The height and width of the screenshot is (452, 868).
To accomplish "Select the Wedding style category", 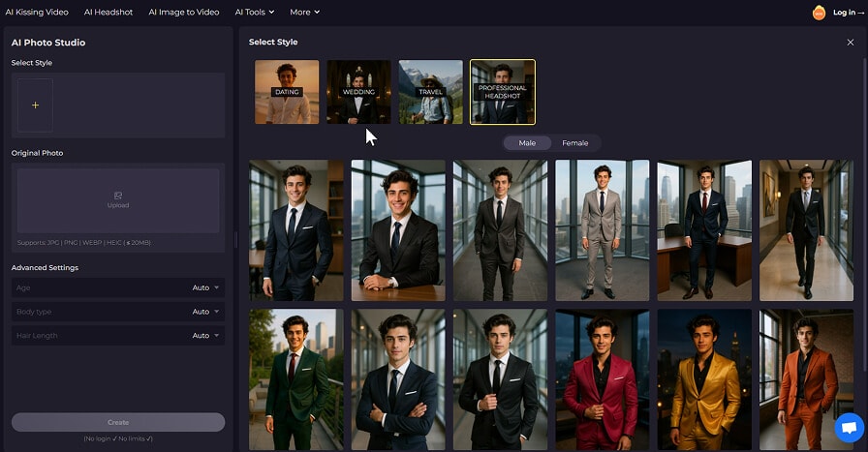I will pyautogui.click(x=358, y=92).
